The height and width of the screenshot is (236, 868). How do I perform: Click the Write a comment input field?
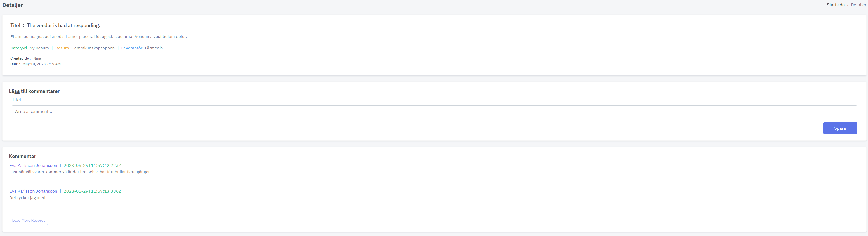click(x=434, y=112)
